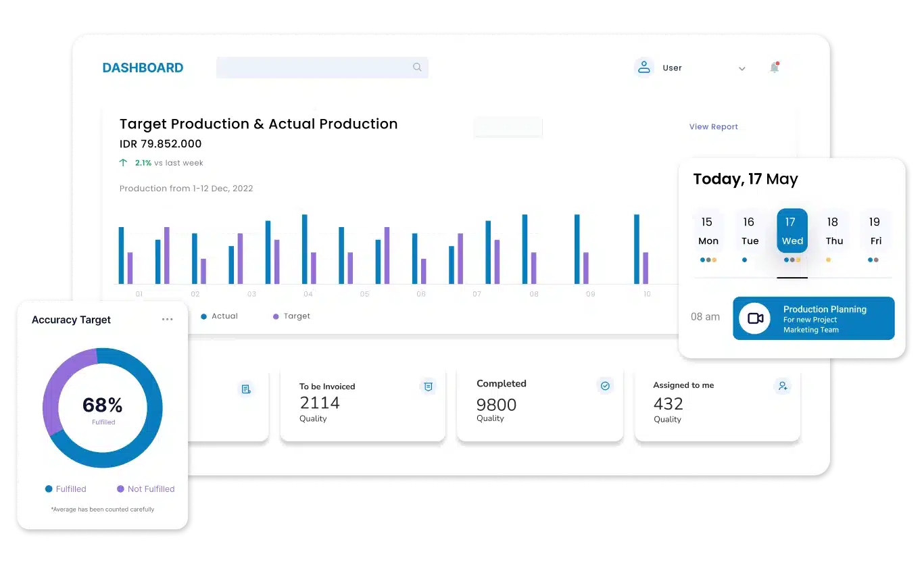Open the Accuracy Target three-dot menu
The image size is (924, 565).
[167, 320]
